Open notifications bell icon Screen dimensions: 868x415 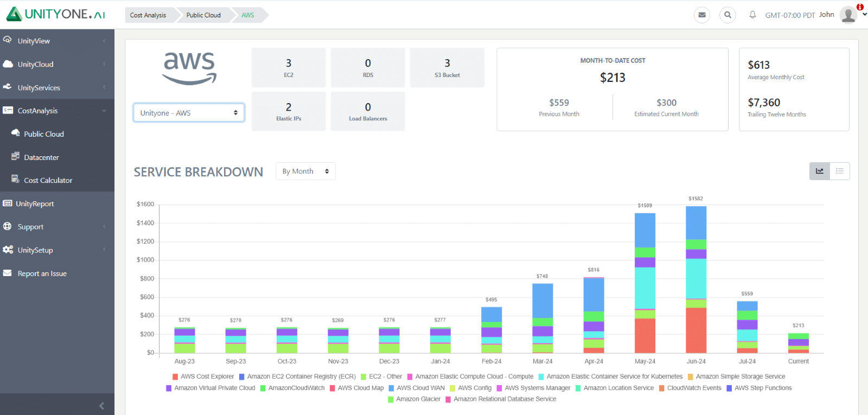[x=752, y=15]
